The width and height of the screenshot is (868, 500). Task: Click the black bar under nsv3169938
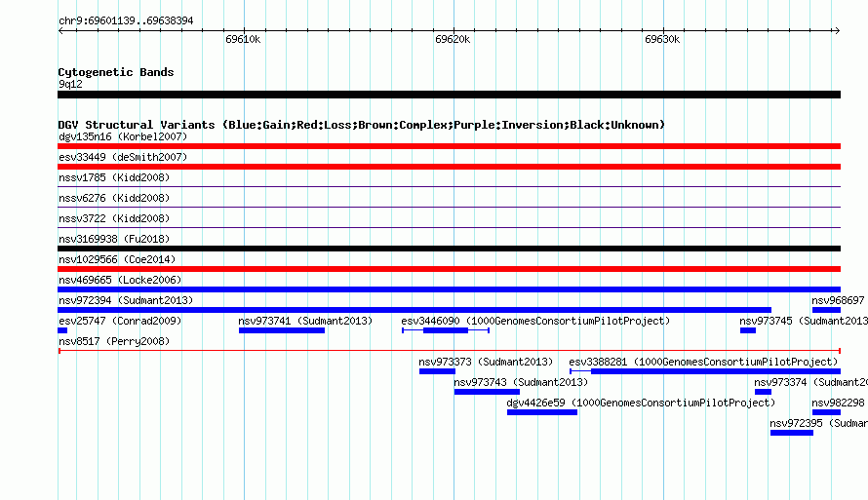click(x=449, y=249)
